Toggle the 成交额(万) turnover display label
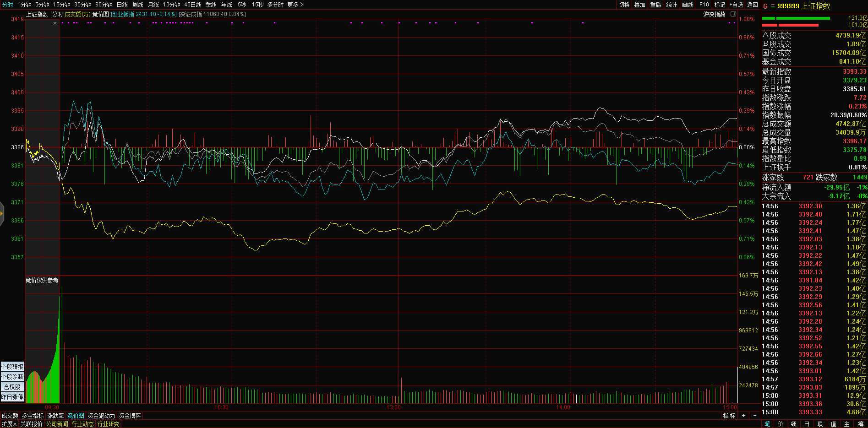Viewport: 868px width, 428px height. click(77, 14)
